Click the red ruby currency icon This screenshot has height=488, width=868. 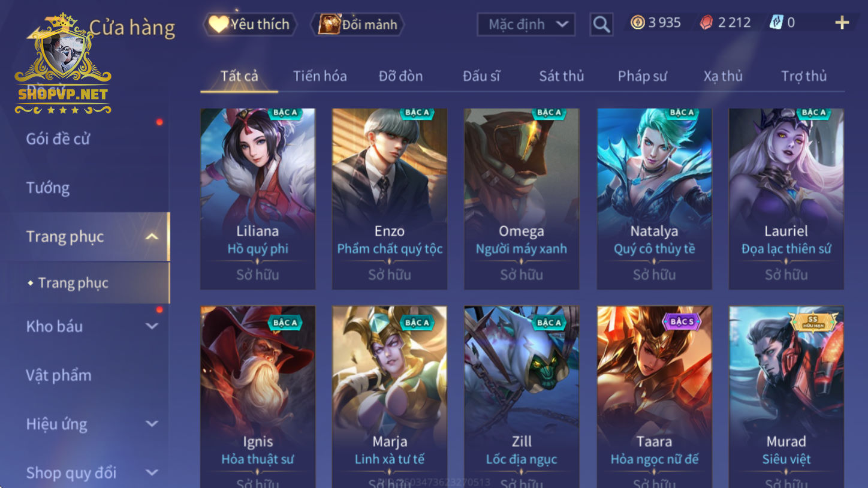click(707, 23)
